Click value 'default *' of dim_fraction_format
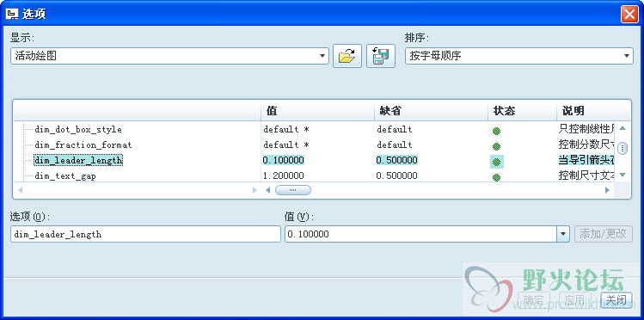The height and width of the screenshot is (320, 644). (x=285, y=145)
